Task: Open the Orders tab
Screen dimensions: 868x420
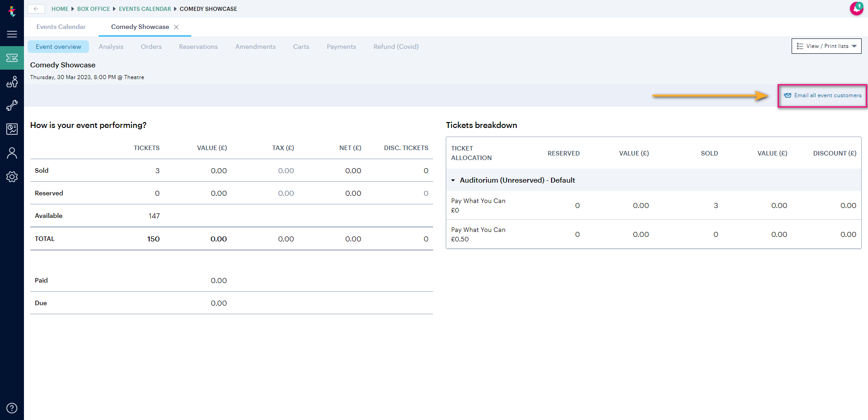Action: click(x=151, y=47)
